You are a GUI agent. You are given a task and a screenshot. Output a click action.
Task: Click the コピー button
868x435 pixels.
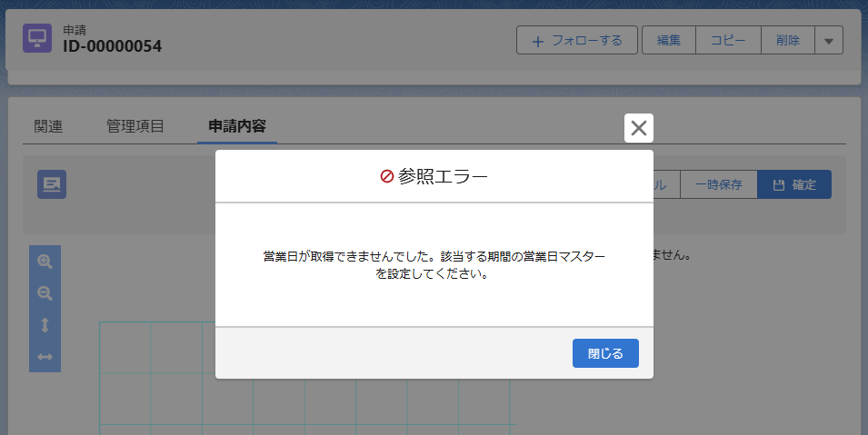pos(728,40)
